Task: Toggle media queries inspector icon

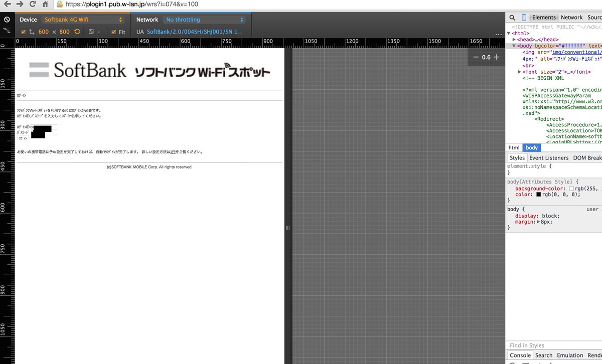Action: pos(7,31)
